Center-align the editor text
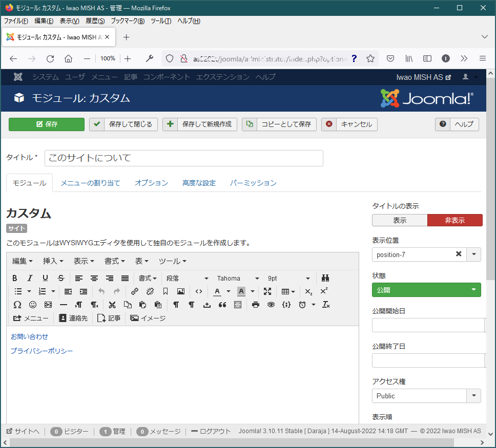The image size is (496, 448). tap(94, 278)
